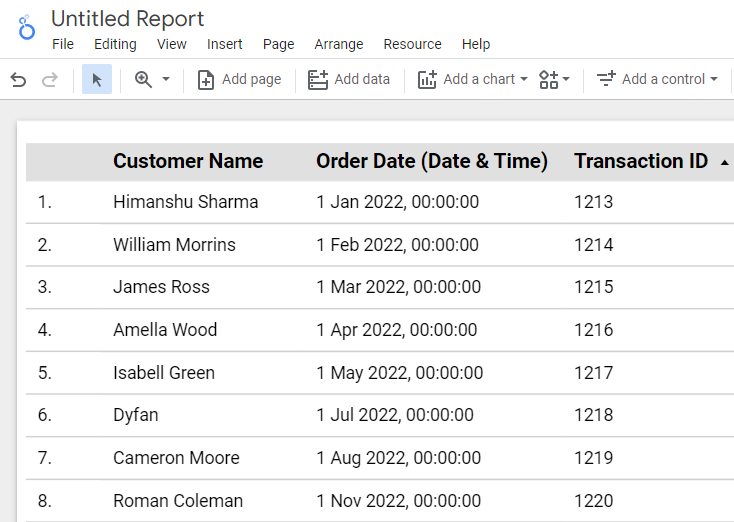Click the 1 Jul 2022, 00:00:00 date cell

395,415
